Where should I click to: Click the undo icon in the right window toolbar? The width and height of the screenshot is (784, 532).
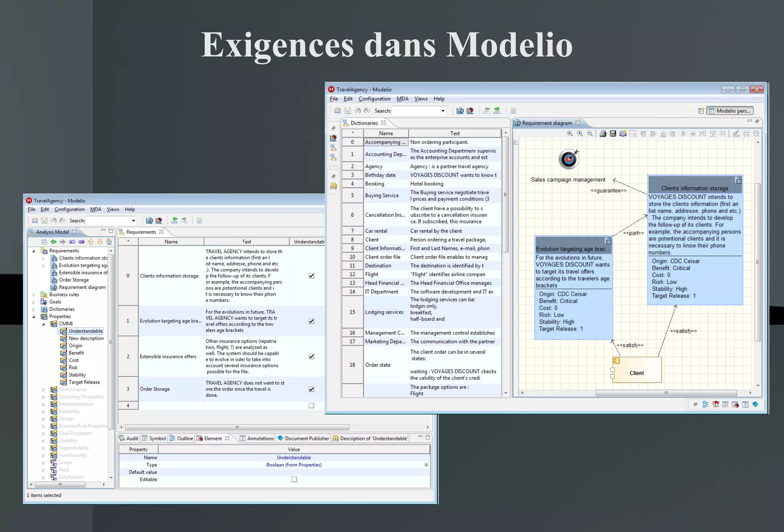(x=358, y=111)
